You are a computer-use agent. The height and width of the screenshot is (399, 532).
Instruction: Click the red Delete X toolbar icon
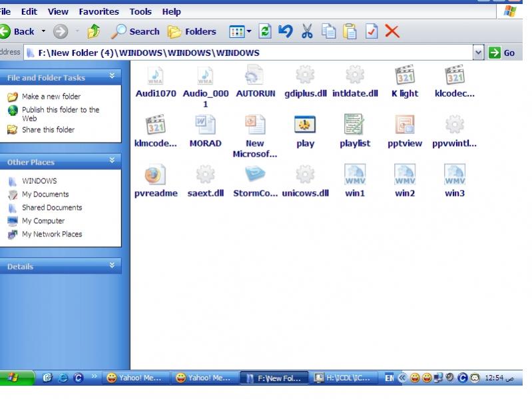(x=392, y=31)
